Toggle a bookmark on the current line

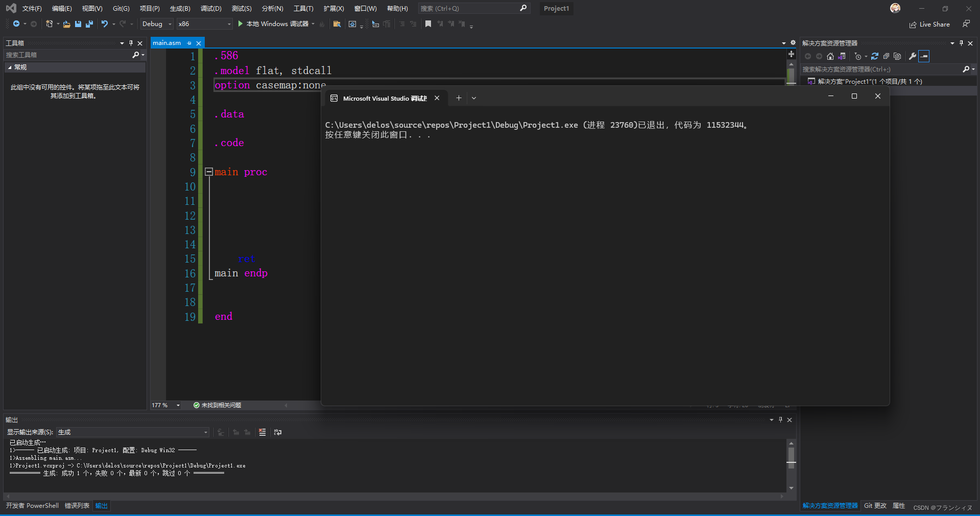(428, 24)
